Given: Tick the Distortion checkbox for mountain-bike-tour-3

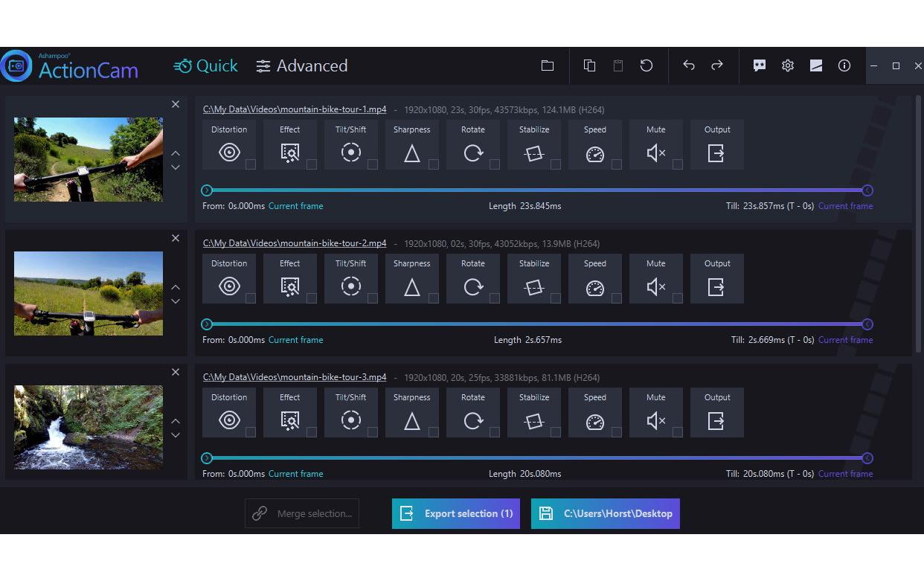Looking at the screenshot, I should [x=251, y=432].
